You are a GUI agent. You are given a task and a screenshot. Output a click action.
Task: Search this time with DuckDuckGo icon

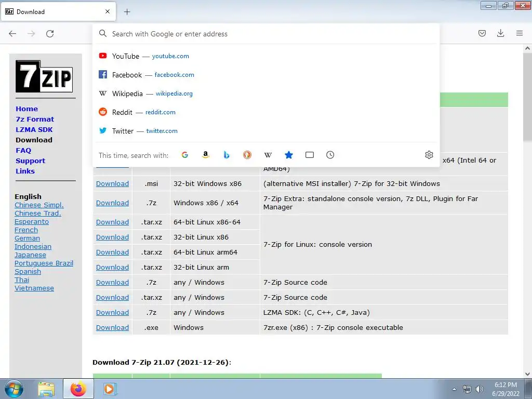pos(247,155)
